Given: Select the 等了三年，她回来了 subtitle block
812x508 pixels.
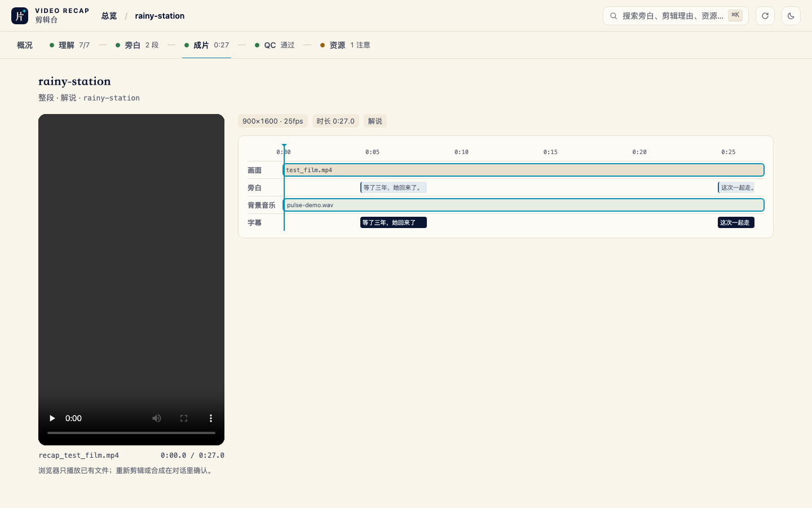Looking at the screenshot, I should coord(394,222).
